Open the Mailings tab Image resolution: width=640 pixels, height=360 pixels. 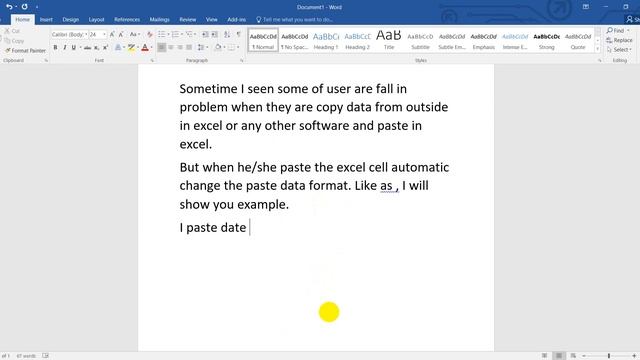(159, 20)
